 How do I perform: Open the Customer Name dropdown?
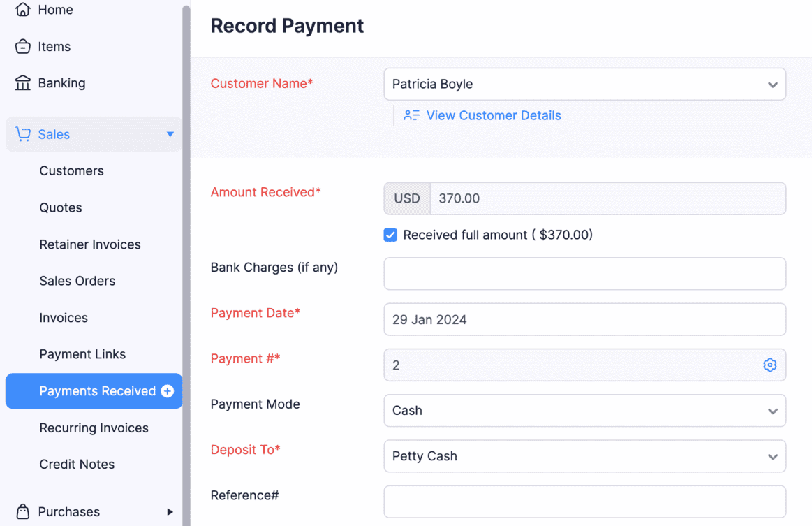(x=772, y=84)
